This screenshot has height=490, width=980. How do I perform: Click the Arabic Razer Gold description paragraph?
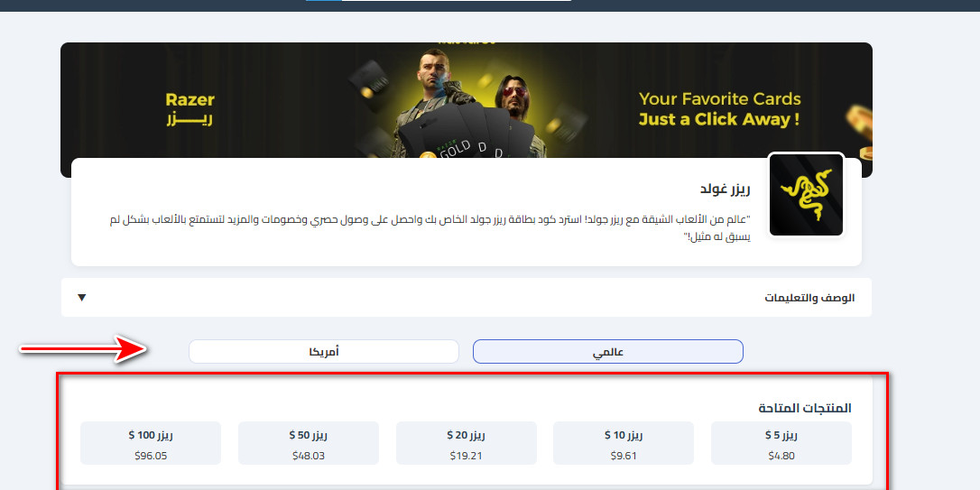430,227
